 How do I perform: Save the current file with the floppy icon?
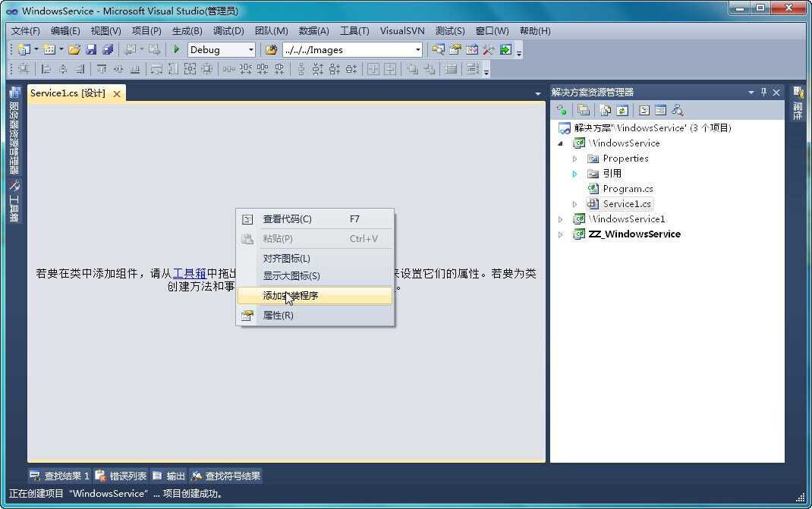[91, 50]
